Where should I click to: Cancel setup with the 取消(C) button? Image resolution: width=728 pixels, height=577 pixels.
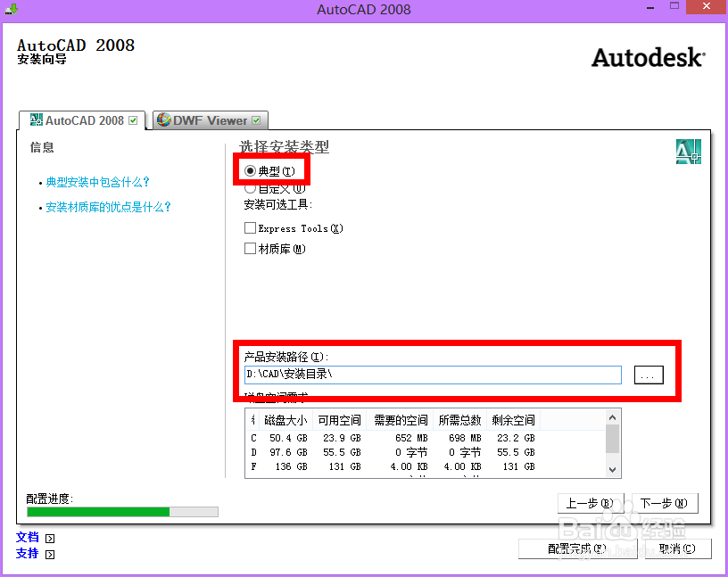pos(678,549)
